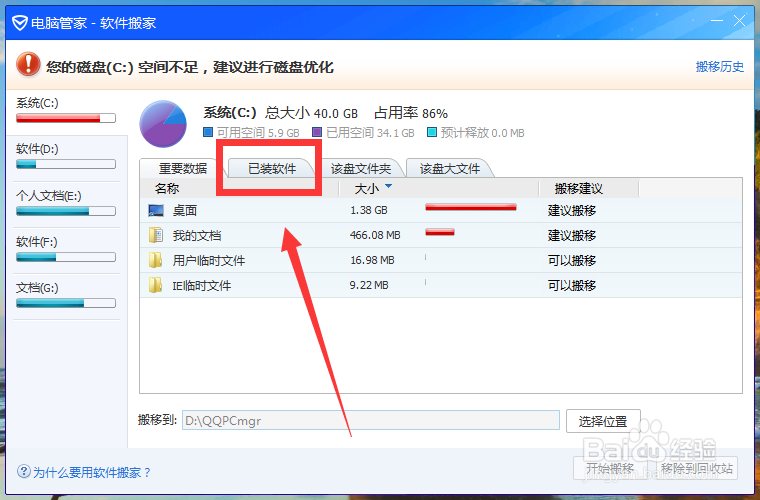Sort by the 名称 column header
Viewport: 760px width, 500px height.
167,188
